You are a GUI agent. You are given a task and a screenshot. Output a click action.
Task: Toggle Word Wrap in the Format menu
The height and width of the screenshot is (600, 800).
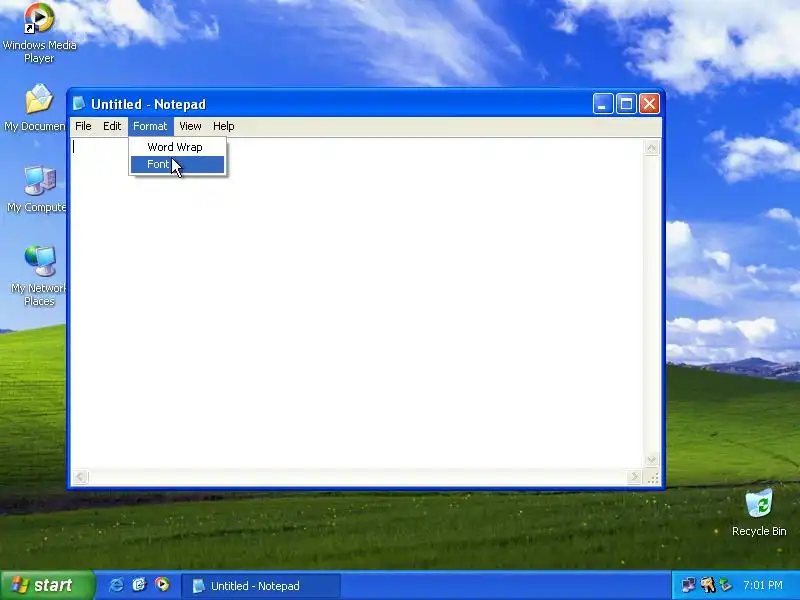click(x=177, y=147)
